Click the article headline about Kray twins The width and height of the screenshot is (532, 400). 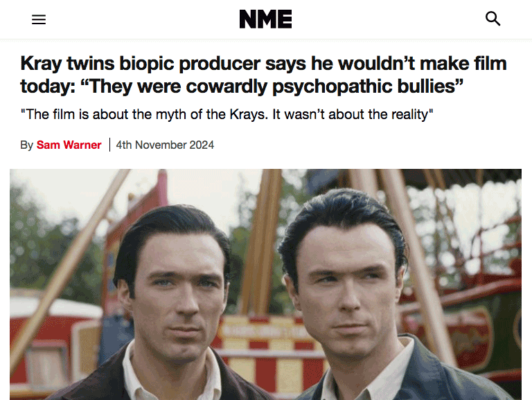pos(263,75)
